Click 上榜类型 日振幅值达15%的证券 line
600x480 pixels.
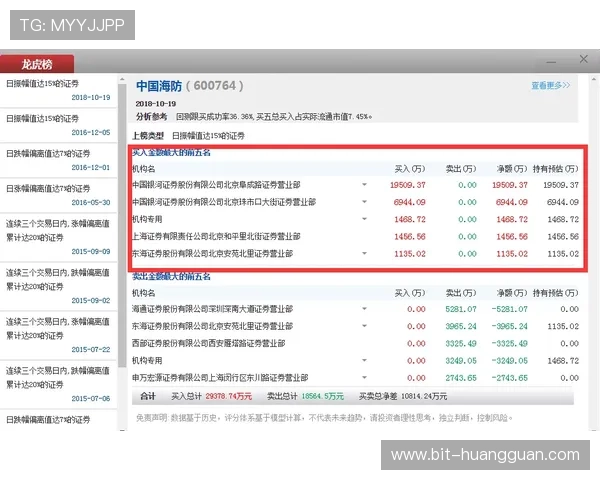[188, 136]
